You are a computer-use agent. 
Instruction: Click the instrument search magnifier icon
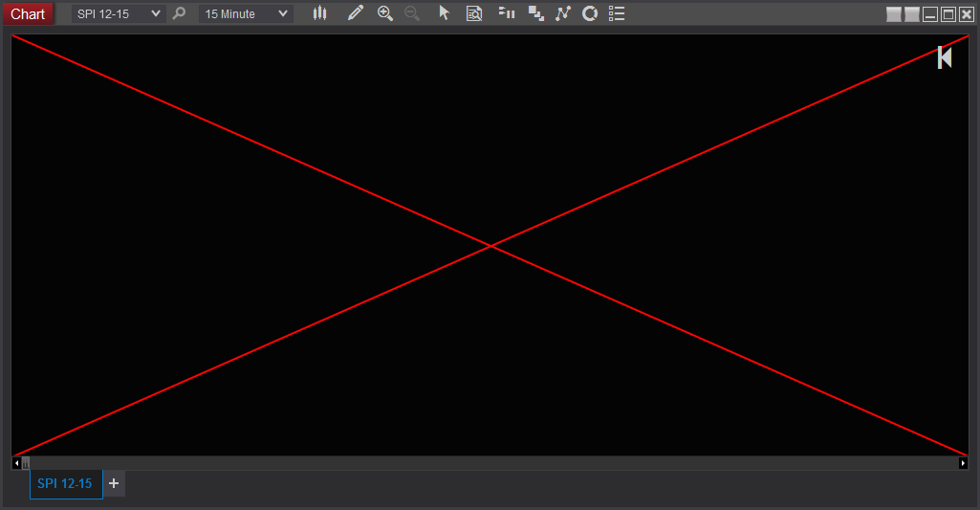[x=179, y=13]
